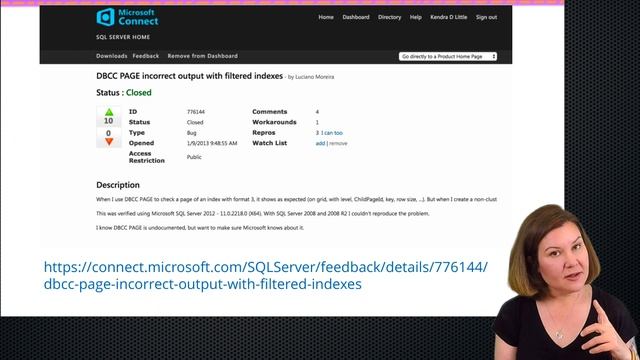Click Sign out
The image size is (640, 360).
[486, 17]
